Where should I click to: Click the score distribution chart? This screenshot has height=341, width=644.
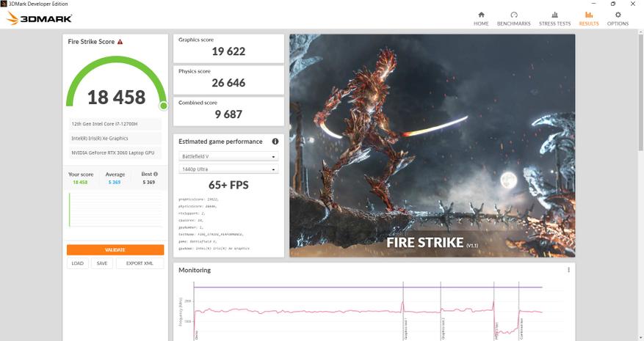pyautogui.click(x=115, y=210)
